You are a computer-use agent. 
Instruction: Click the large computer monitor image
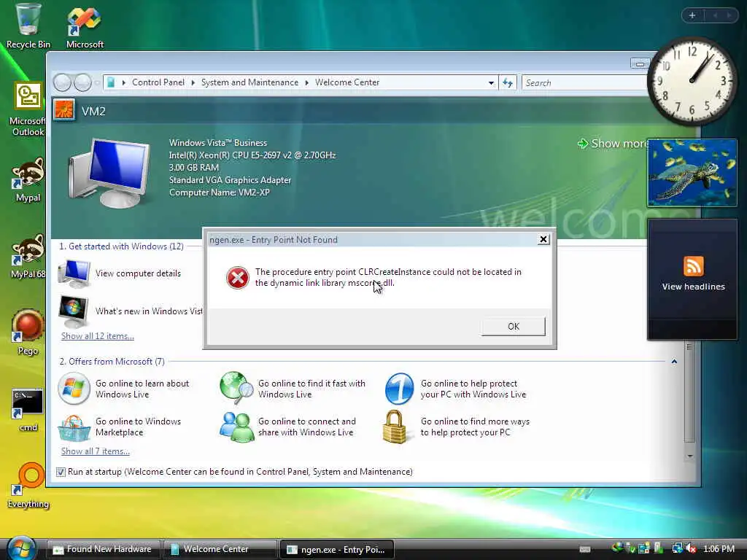(x=109, y=172)
